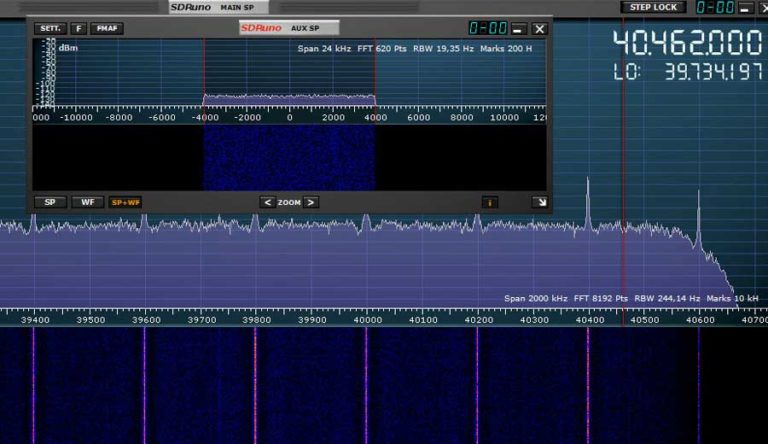Image resolution: width=768 pixels, height=444 pixels.
Task: Minimize the AUX SP panel
Action: coord(518,29)
